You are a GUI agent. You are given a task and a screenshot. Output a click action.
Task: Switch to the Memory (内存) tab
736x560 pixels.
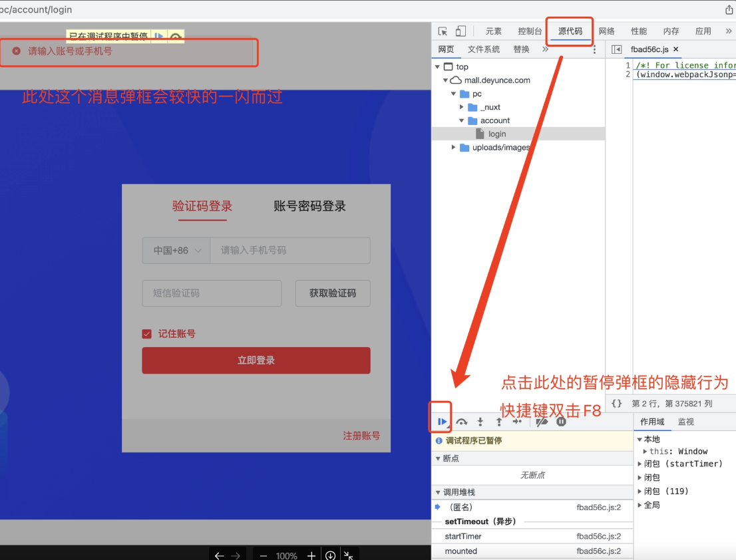coord(671,31)
